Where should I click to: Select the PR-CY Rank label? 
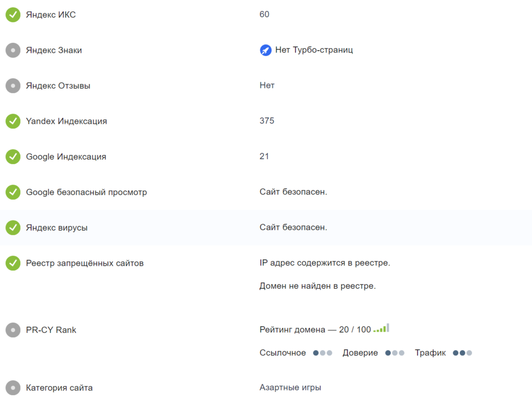[51, 330]
